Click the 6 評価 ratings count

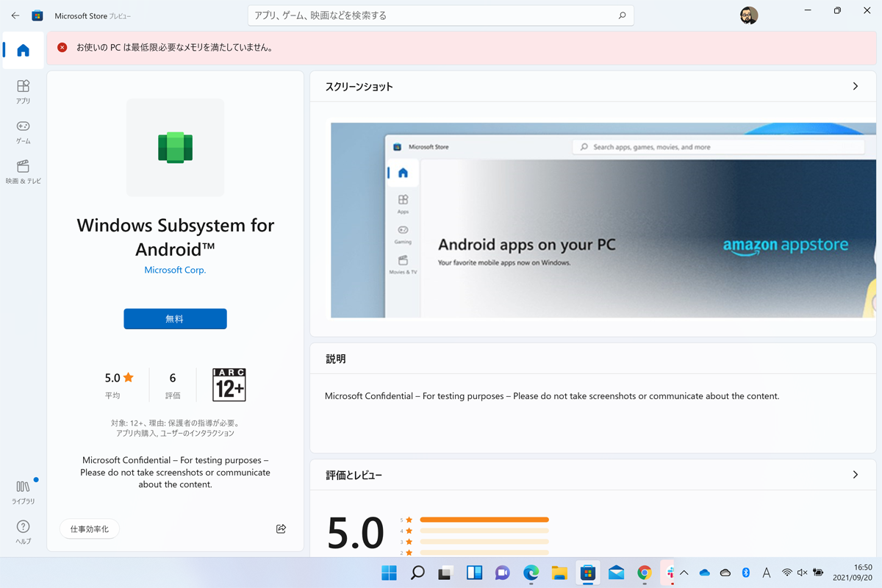point(173,384)
